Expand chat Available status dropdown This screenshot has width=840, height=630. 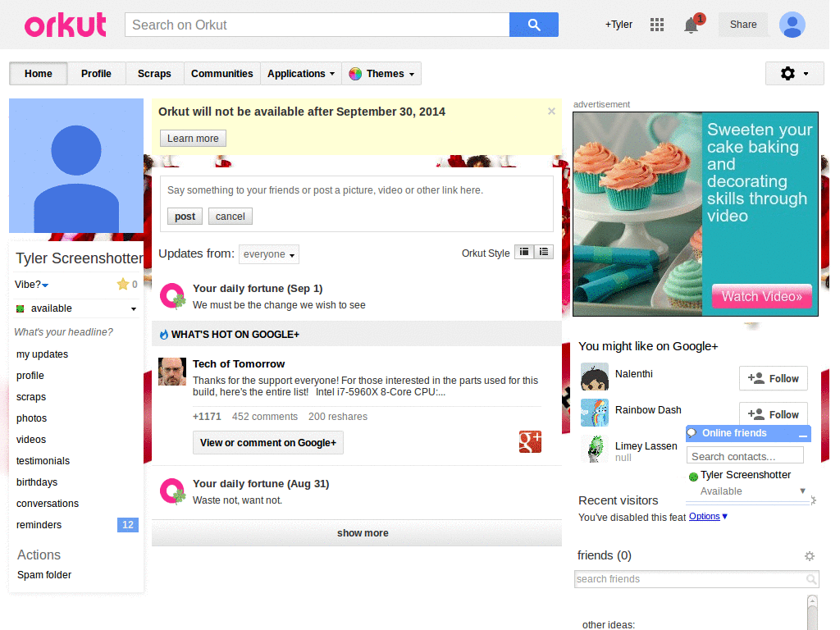(x=802, y=491)
